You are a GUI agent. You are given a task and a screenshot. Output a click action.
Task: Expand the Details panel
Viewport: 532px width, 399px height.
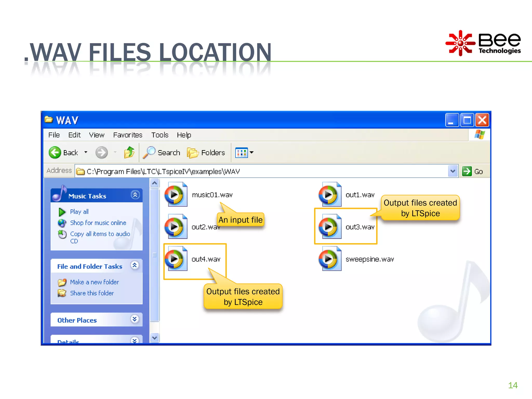tap(135, 340)
